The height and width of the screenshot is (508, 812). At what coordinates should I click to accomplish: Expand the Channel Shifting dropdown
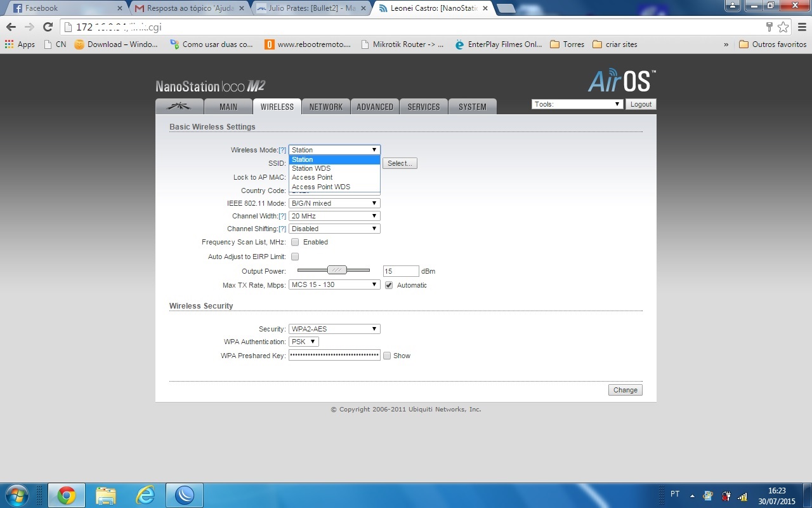coord(334,229)
